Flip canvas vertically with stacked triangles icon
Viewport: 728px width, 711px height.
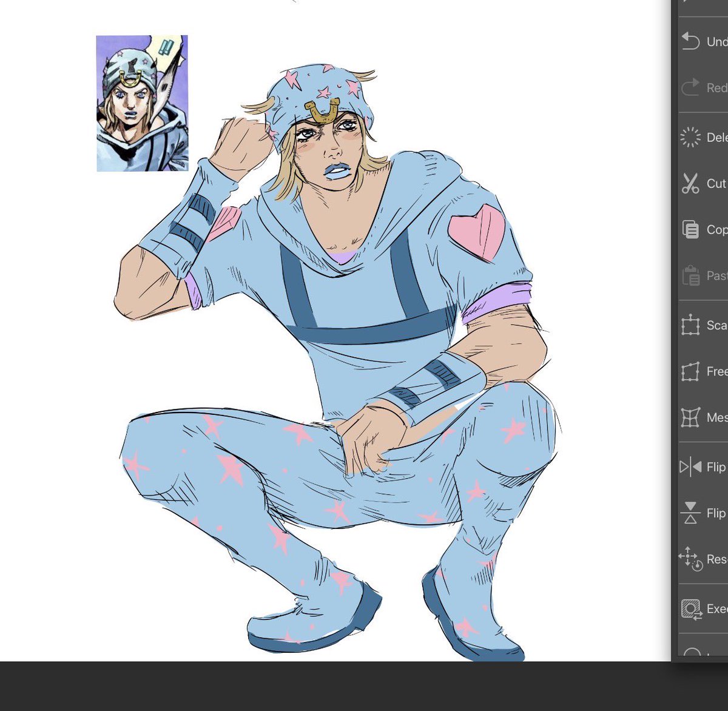tap(690, 513)
